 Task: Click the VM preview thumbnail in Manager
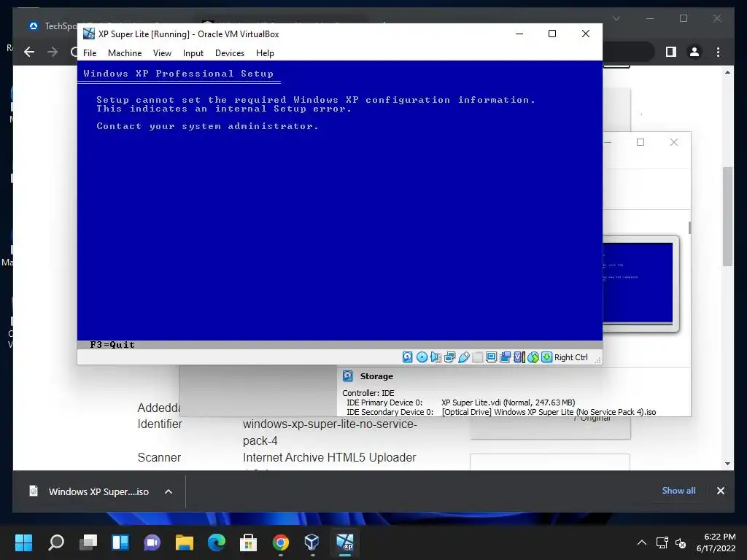[x=638, y=284]
